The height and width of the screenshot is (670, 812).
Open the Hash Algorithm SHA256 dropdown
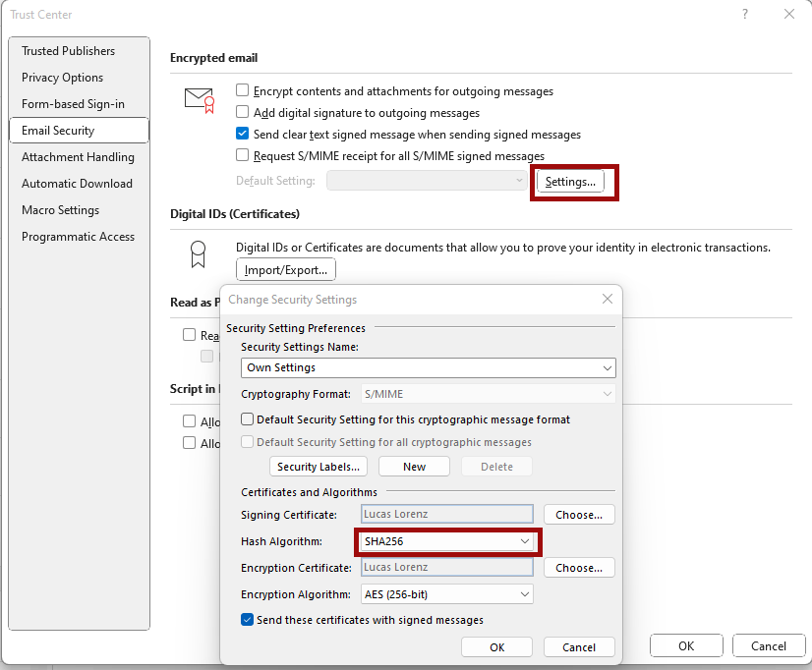point(447,541)
